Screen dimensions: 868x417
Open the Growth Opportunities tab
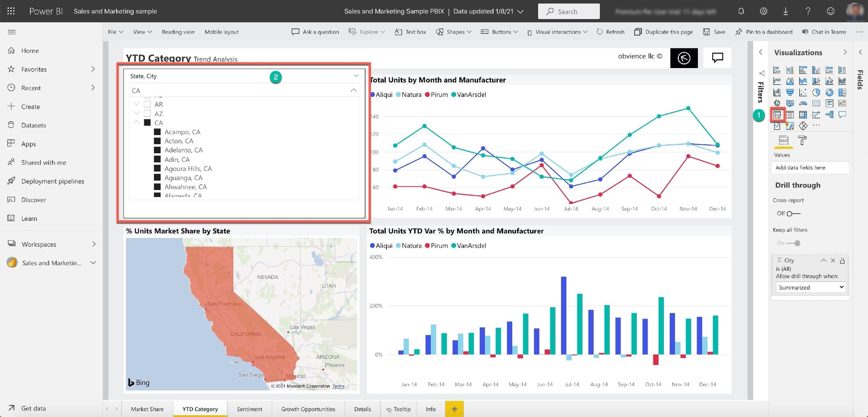pyautogui.click(x=308, y=409)
